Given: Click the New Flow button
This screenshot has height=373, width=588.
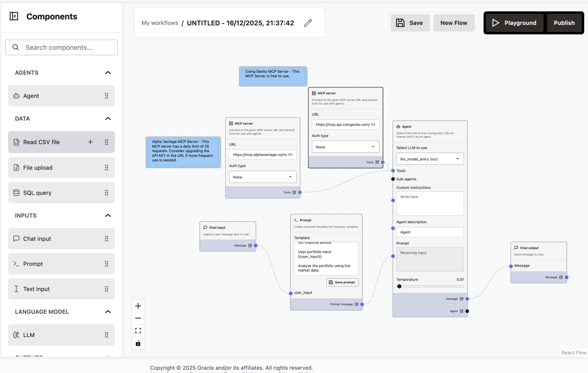Looking at the screenshot, I should point(453,22).
